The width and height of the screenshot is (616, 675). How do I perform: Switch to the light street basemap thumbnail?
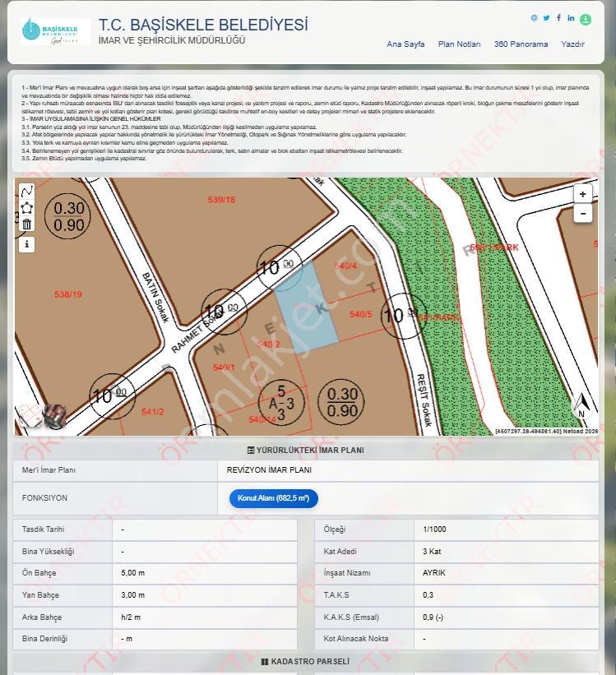(30, 415)
